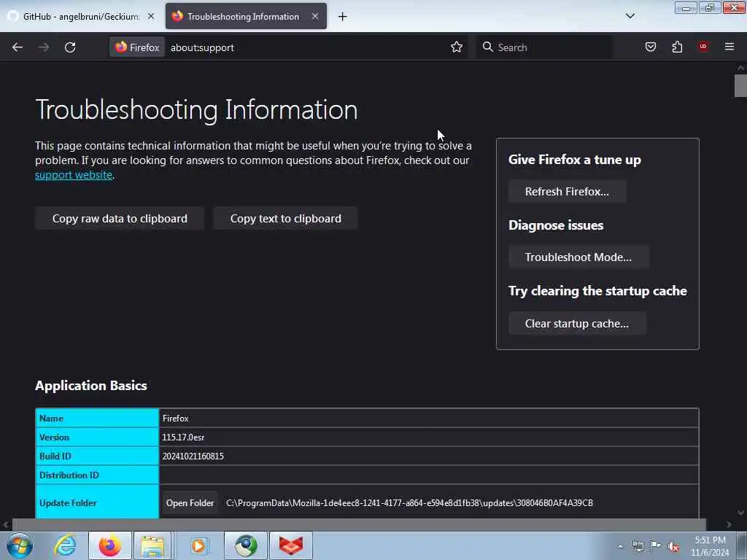
Task: Open the Firefox hamburger application menu
Action: pos(729,47)
